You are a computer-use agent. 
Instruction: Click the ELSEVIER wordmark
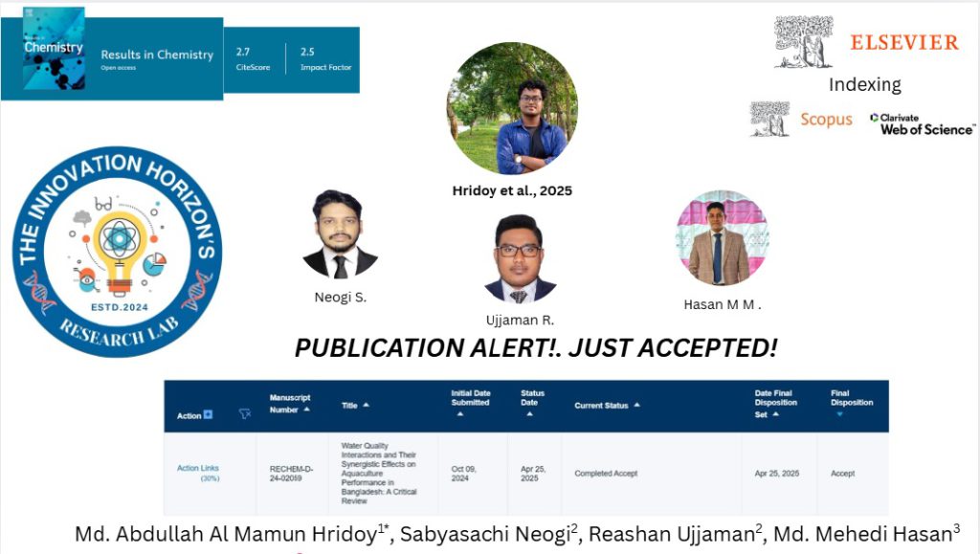coord(904,42)
